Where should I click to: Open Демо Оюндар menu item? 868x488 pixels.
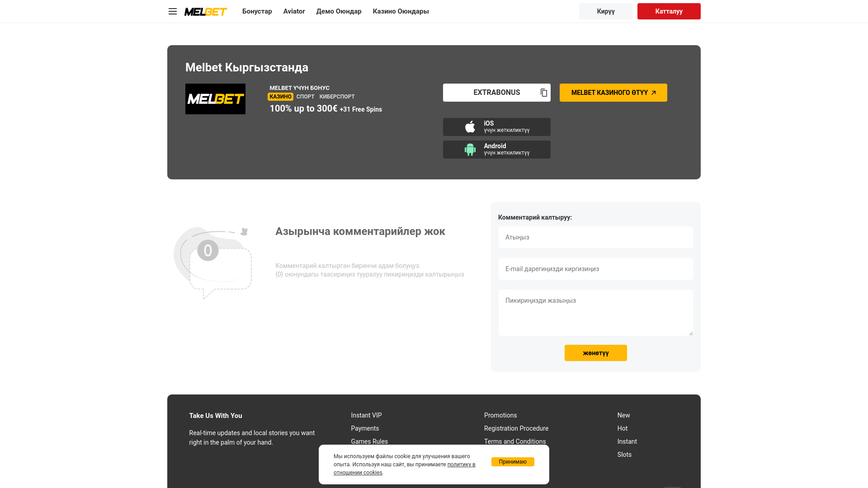coord(339,11)
